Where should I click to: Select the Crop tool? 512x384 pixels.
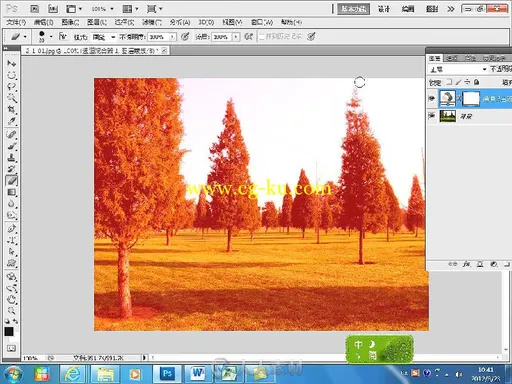click(x=12, y=110)
